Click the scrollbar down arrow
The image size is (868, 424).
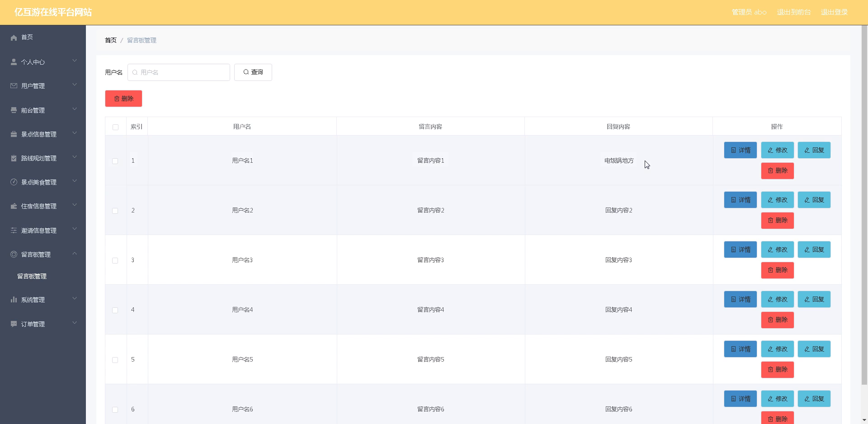click(864, 420)
